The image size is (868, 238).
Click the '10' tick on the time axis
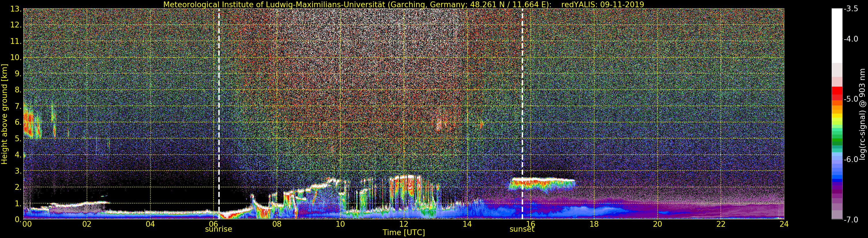(x=340, y=224)
